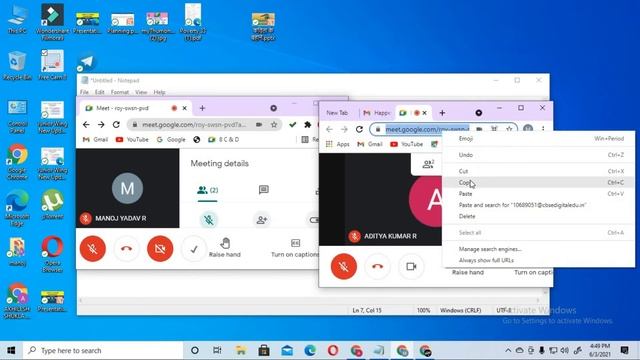Reload page in left Chrome window
640x360 pixels.
click(116, 124)
